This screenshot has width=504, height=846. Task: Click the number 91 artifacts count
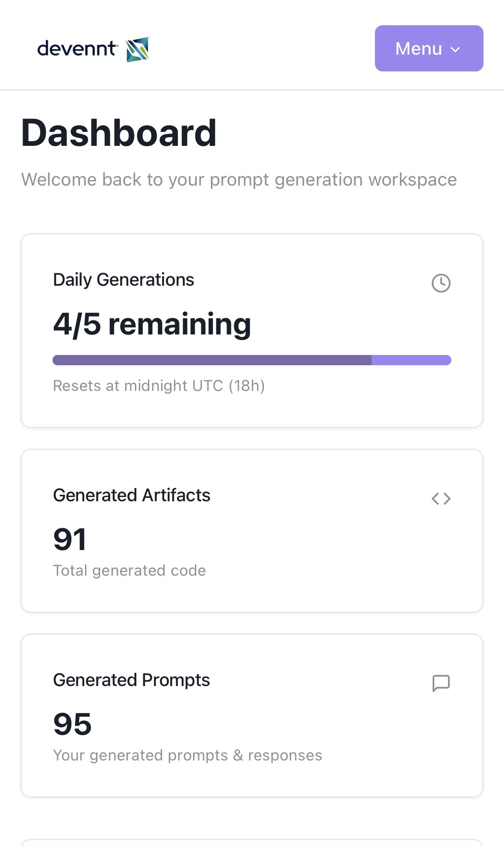click(70, 539)
